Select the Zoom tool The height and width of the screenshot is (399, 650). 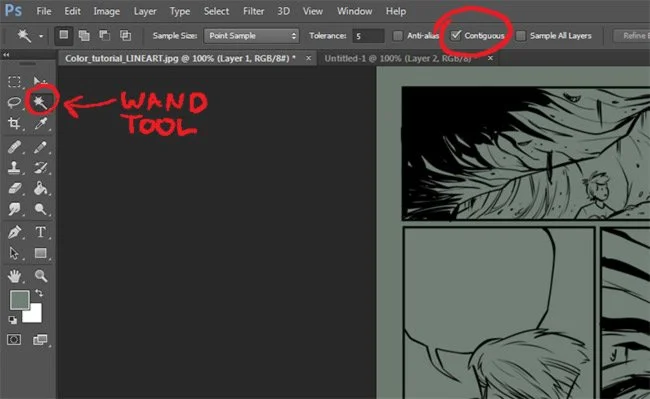(40, 276)
